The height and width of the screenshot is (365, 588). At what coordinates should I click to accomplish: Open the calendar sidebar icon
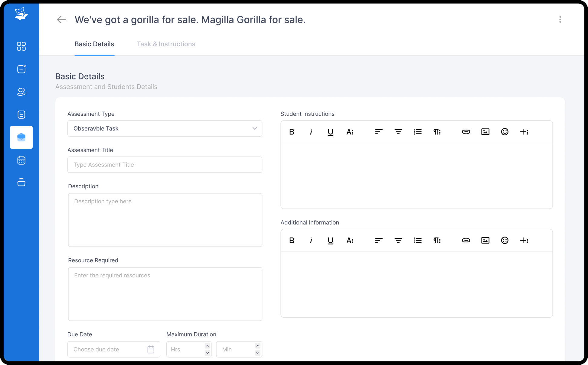point(21,160)
